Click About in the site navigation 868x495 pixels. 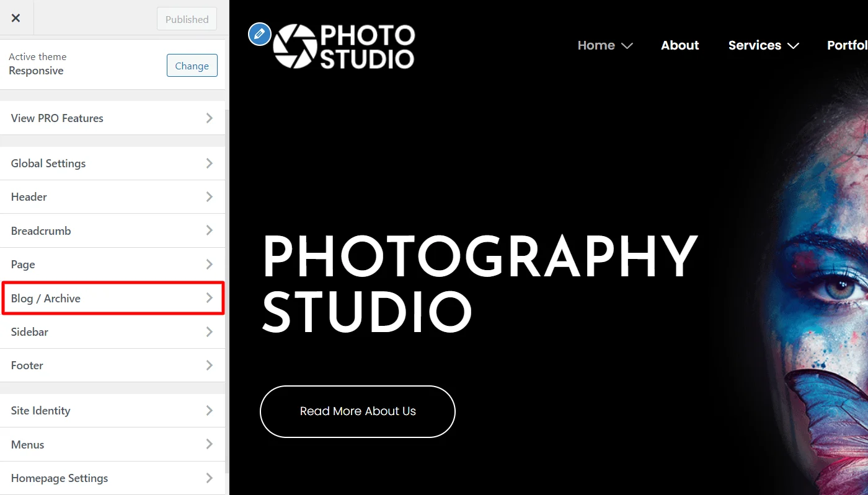(x=680, y=45)
